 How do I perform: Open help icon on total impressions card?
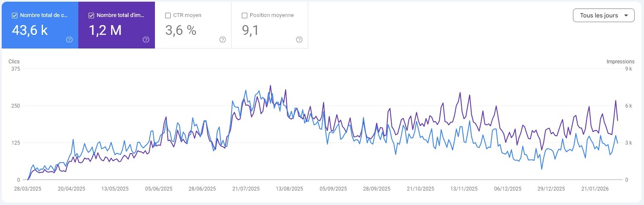click(x=146, y=40)
